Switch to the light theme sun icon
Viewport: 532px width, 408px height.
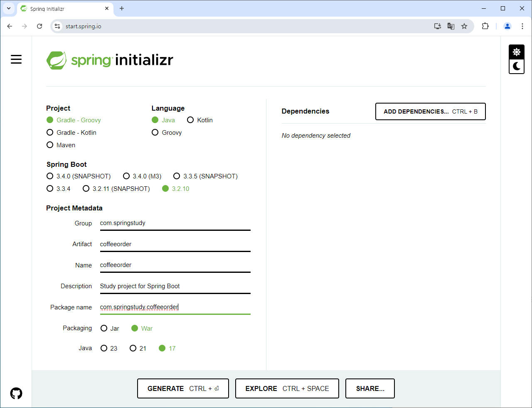[517, 52]
